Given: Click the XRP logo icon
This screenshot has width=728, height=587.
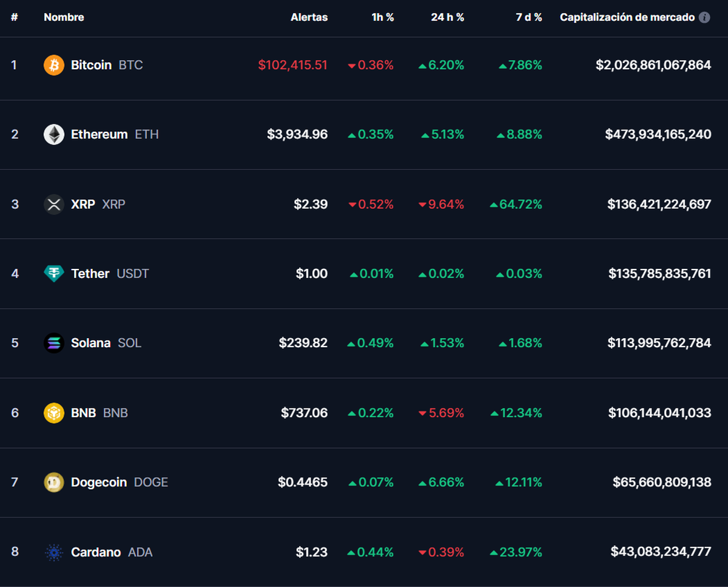Looking at the screenshot, I should coord(54,205).
